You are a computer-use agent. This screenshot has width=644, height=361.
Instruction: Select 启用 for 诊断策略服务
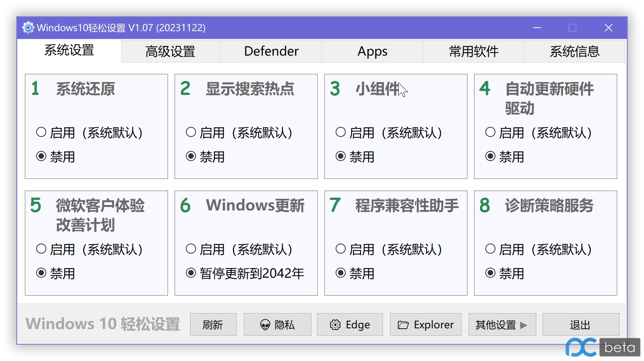tap(490, 249)
